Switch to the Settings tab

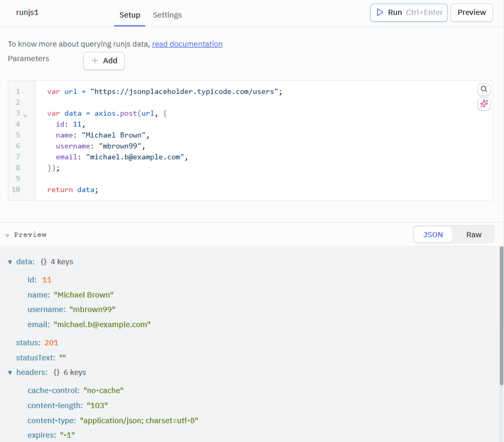click(x=167, y=15)
